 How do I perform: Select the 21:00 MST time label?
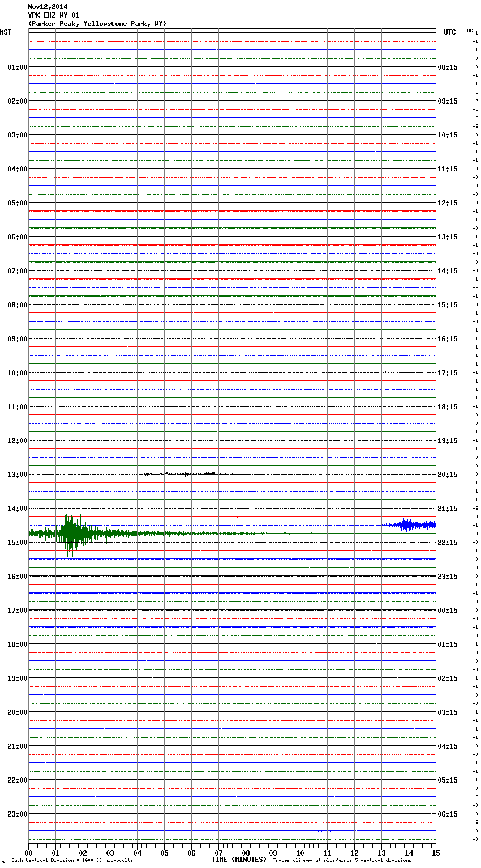(x=17, y=746)
